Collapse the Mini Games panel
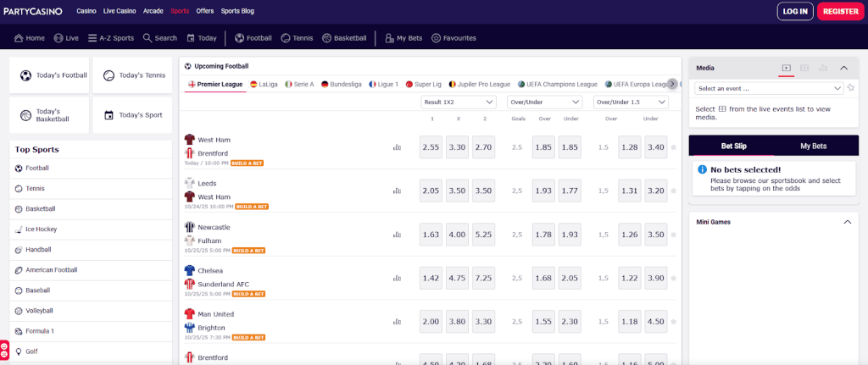Viewport: 868px width, 365px height. [x=847, y=222]
